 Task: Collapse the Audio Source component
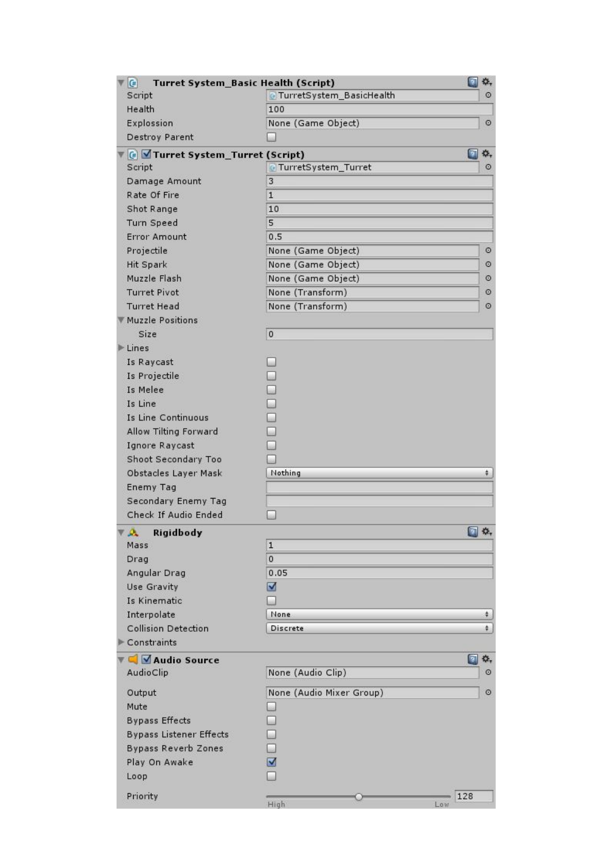121,660
